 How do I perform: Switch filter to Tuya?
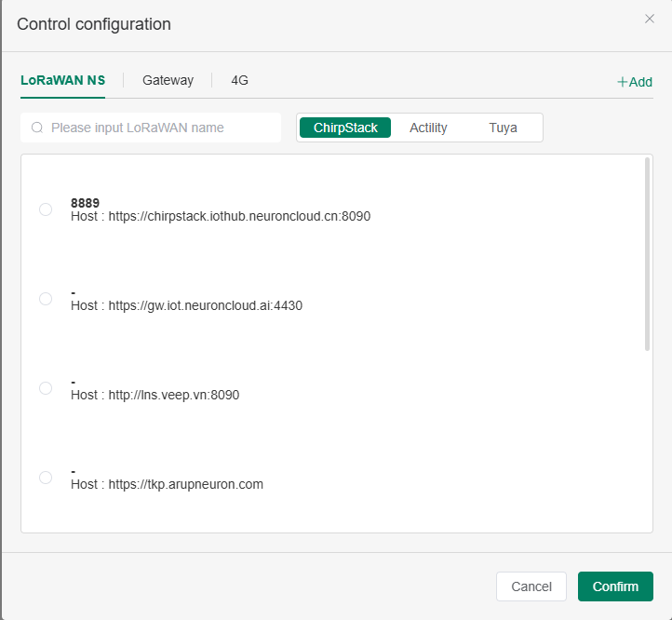click(503, 128)
